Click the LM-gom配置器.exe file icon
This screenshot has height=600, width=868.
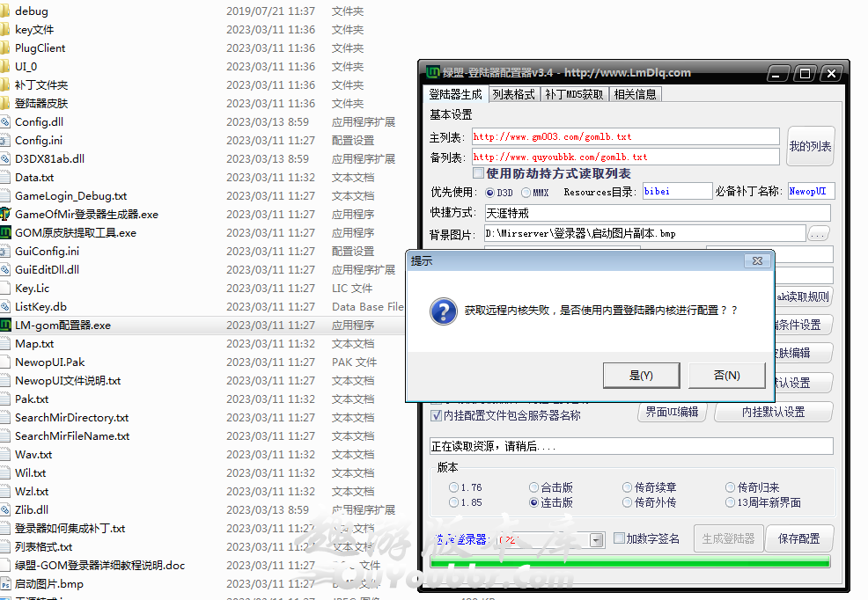pyautogui.click(x=5, y=326)
